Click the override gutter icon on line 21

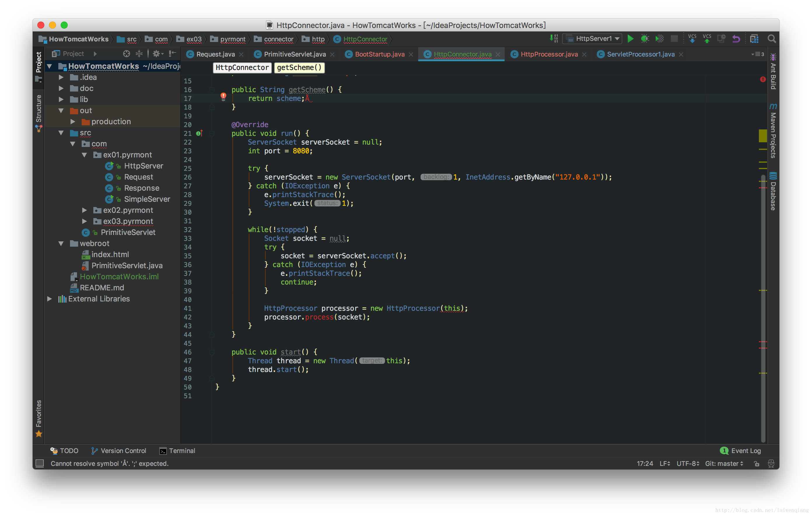(x=199, y=133)
